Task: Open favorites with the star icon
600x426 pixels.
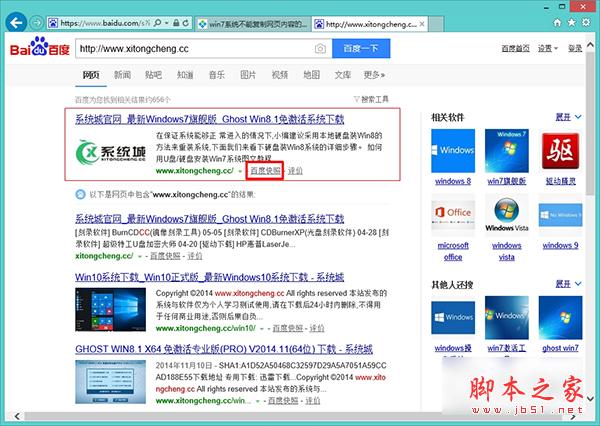Action: tap(572, 23)
